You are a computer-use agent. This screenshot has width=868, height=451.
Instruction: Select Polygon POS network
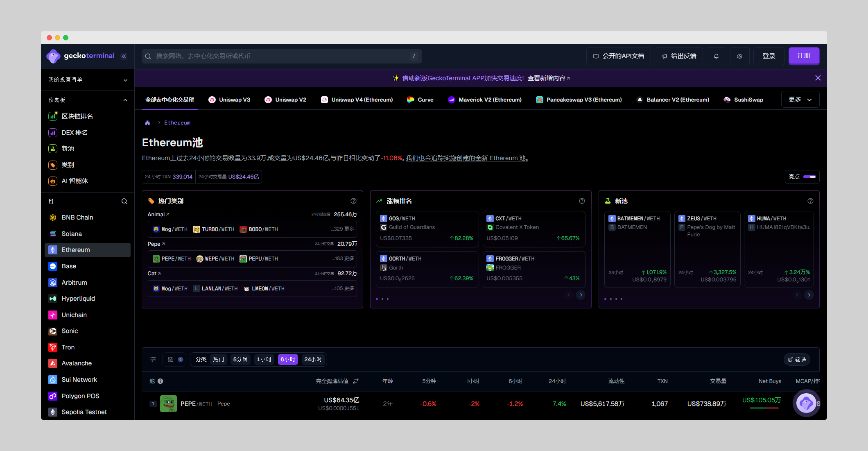click(x=88, y=396)
